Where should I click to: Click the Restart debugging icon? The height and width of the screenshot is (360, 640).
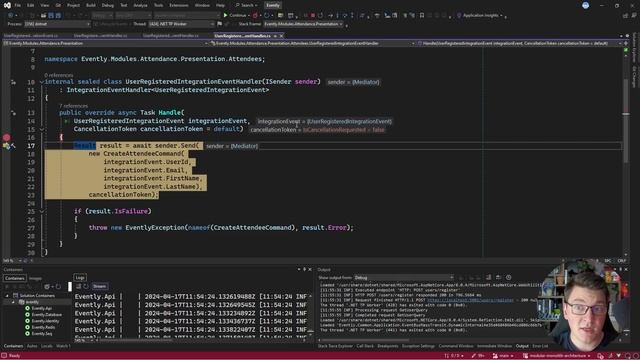pyautogui.click(x=320, y=16)
